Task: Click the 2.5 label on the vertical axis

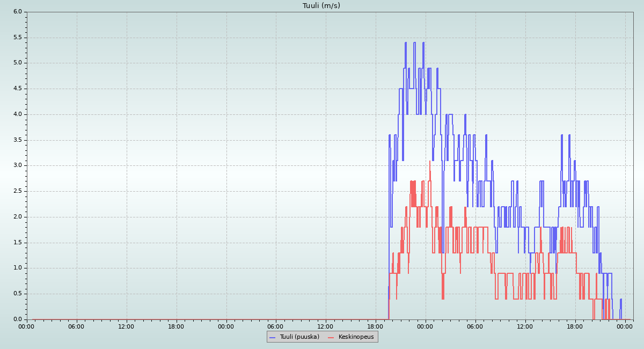Action: coord(18,191)
